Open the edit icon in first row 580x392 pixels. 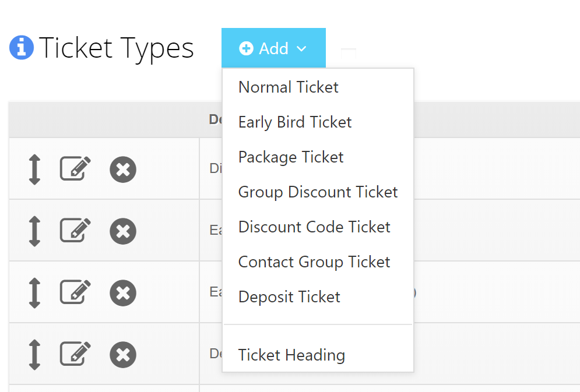click(75, 168)
